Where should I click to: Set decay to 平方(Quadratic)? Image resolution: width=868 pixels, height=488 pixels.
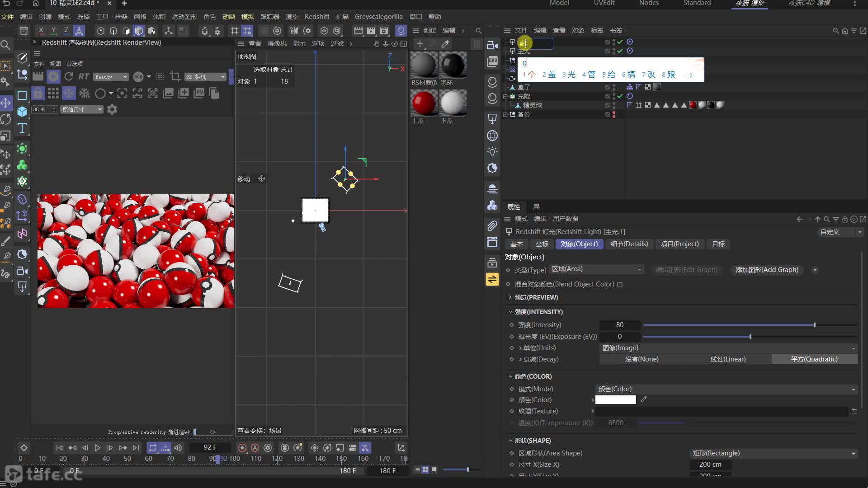click(814, 359)
